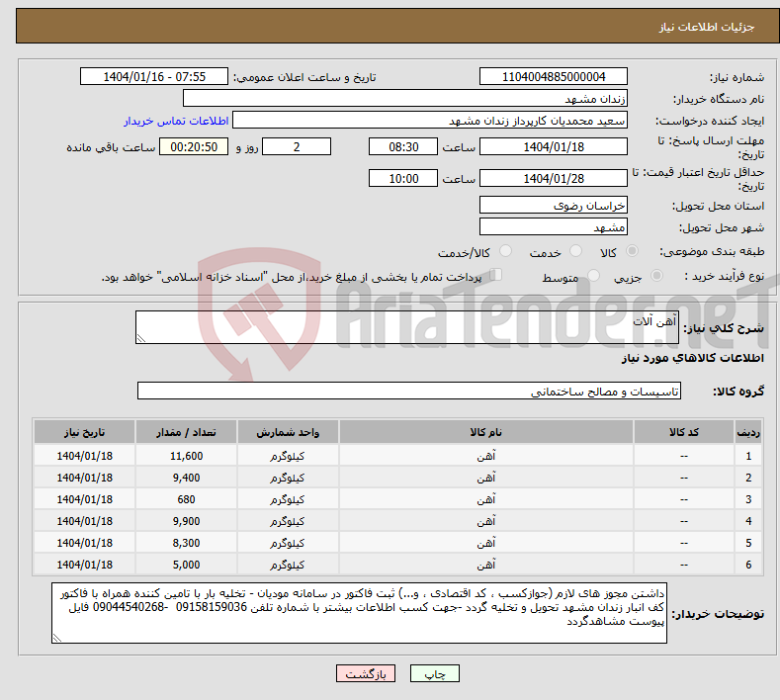Click date 1404/01/18 in row 1
Viewport: 780px width, 700px height.
tap(85, 456)
